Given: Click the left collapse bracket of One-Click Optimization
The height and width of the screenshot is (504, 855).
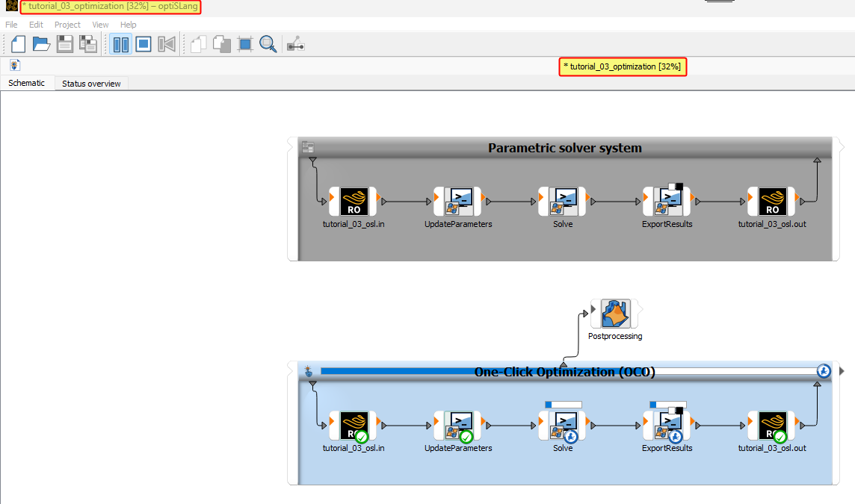Looking at the screenshot, I should (292, 423).
